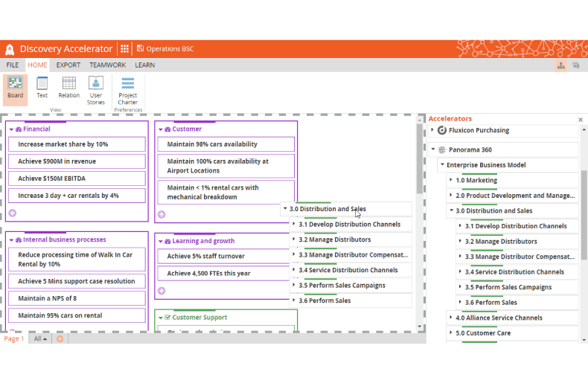Screen dimensions: 588x383
Task: Switch to Page 1 tab
Action: coord(14,339)
